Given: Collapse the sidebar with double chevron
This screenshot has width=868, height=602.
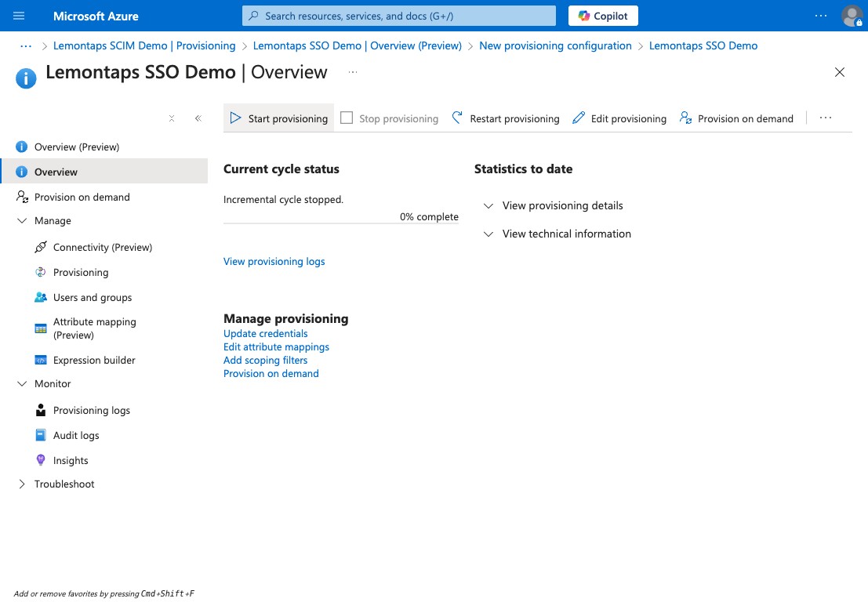Looking at the screenshot, I should click(198, 118).
